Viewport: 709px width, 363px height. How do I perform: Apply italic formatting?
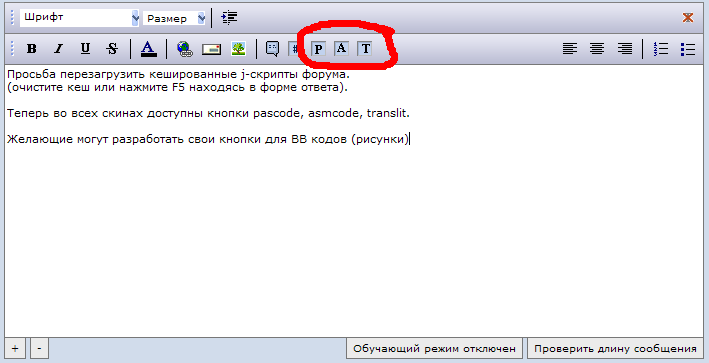58,48
